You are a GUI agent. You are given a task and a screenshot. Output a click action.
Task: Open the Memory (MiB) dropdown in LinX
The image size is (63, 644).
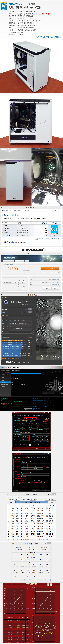click(33, 500)
